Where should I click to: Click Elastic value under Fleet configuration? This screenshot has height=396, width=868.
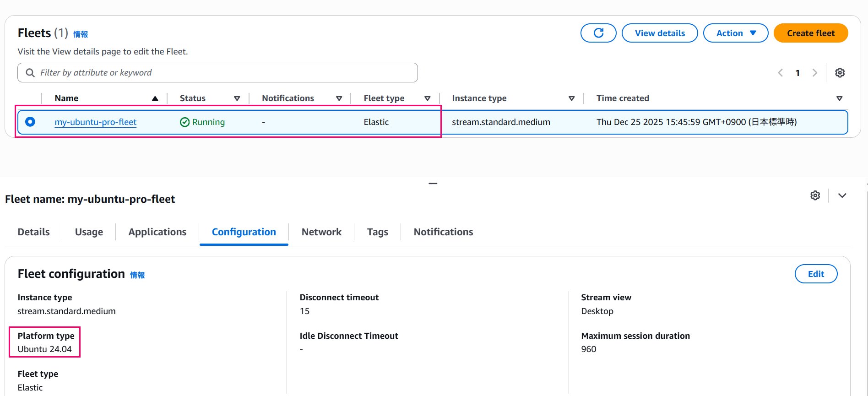pyautogui.click(x=30, y=387)
